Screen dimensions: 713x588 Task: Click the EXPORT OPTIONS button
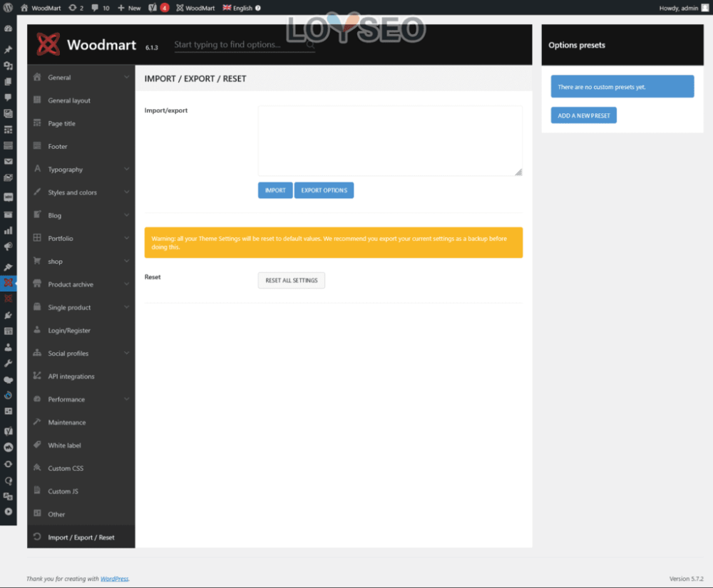(324, 190)
